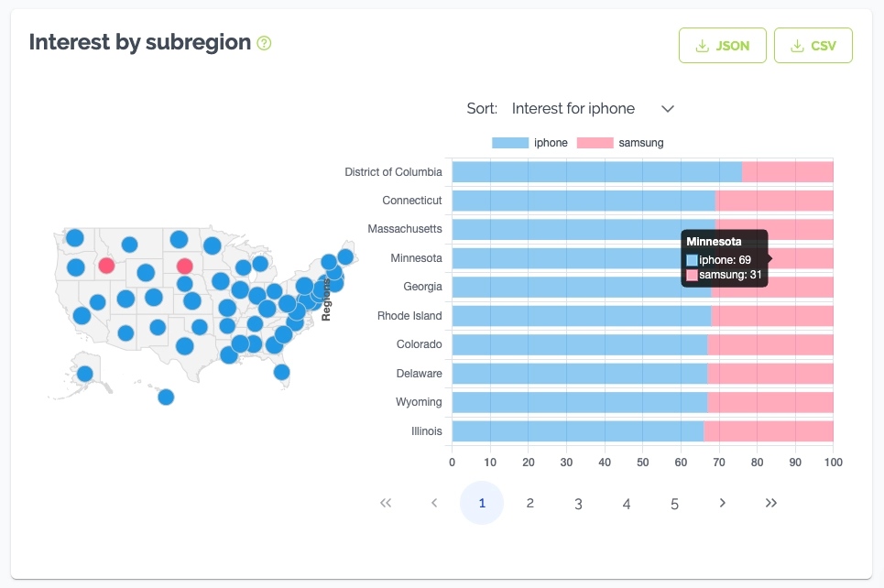Go to previous page arrow

click(434, 503)
